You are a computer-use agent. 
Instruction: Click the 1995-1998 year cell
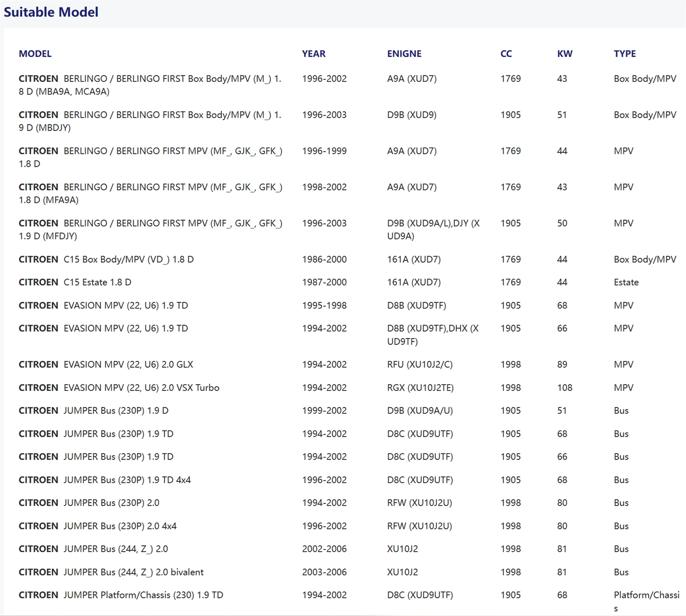325,305
